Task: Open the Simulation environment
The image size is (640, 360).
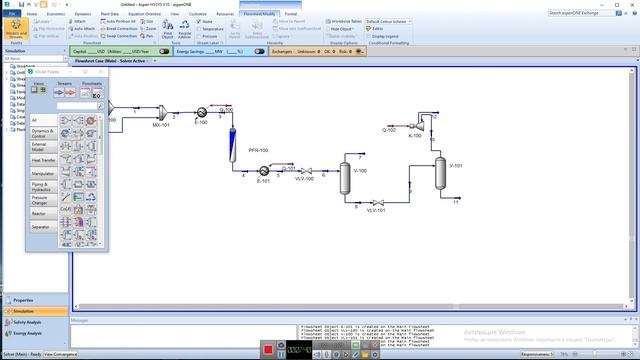Action: coord(36,311)
